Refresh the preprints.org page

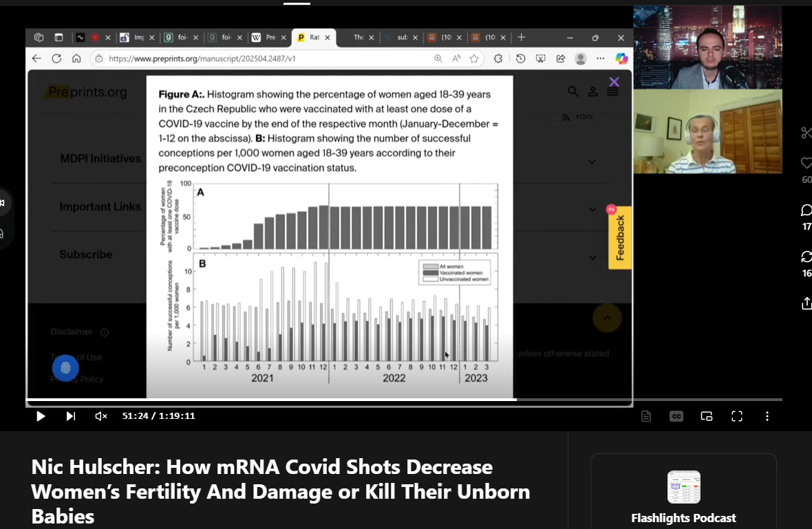tap(56, 58)
